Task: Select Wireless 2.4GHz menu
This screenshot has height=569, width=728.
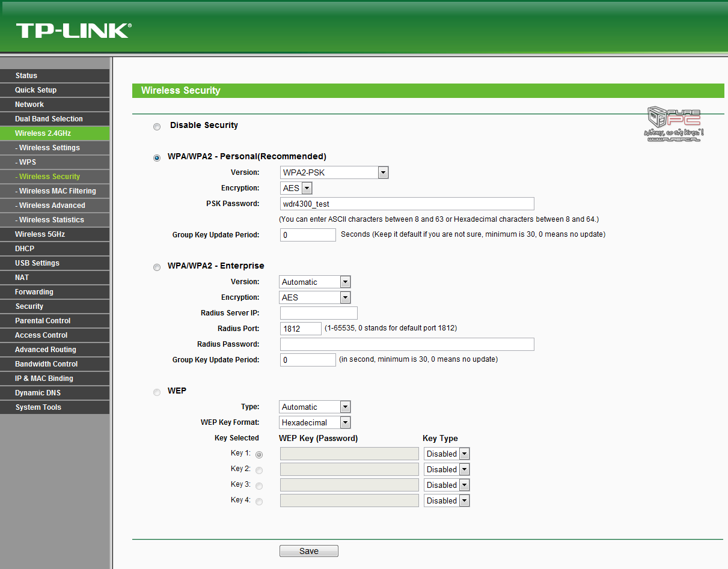Action: point(55,133)
